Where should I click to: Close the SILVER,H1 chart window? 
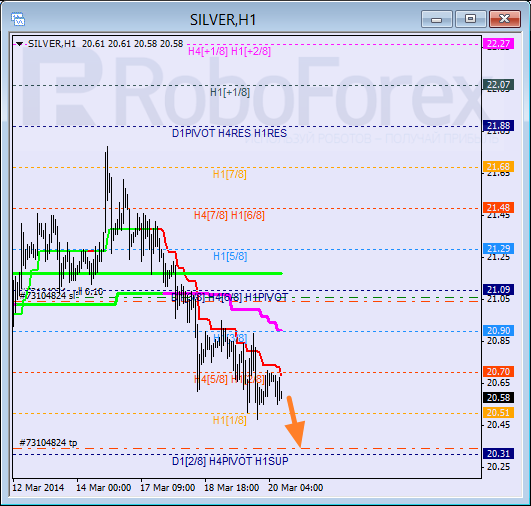click(505, 19)
